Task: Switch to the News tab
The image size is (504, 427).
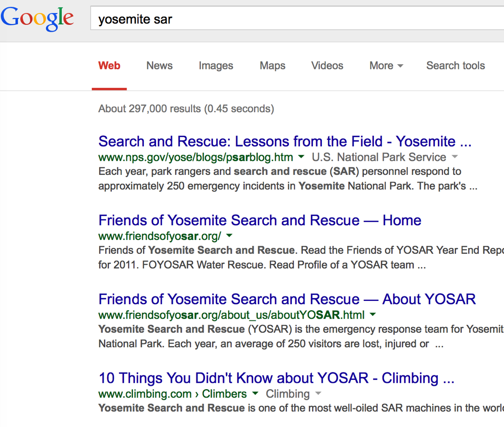Action: click(159, 66)
